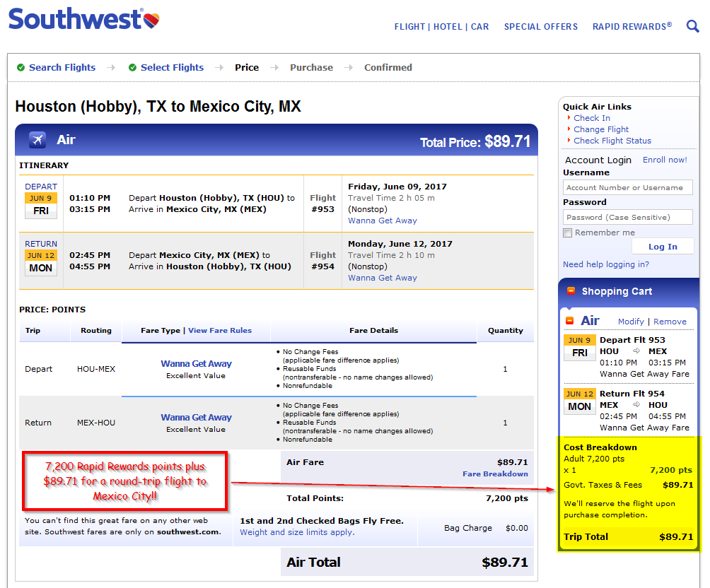The image size is (710, 588).
Task: Go back to Select Flights step
Action: point(172,67)
